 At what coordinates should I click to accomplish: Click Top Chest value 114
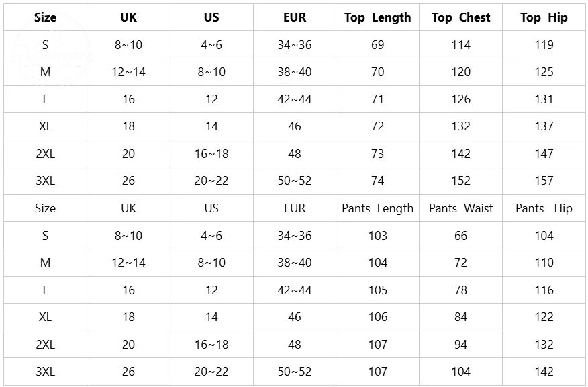[x=461, y=44]
